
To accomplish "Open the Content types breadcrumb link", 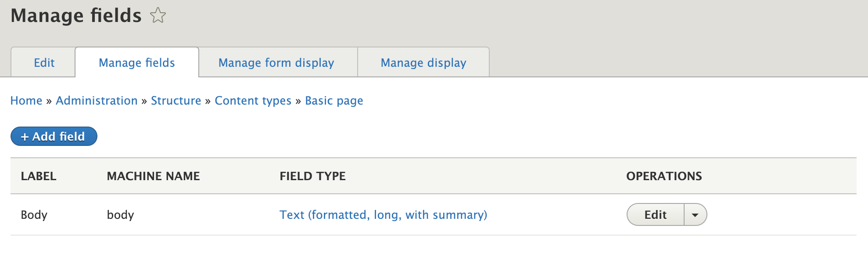I will point(253,100).
